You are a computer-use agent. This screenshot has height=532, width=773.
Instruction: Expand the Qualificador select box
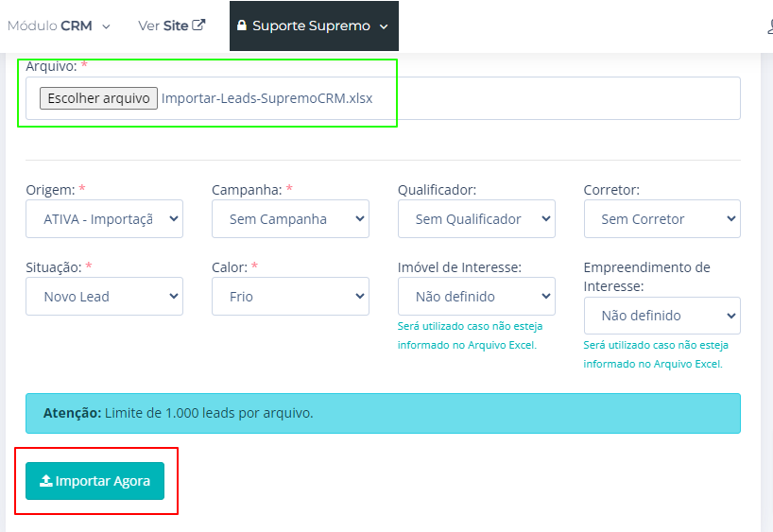(x=476, y=219)
